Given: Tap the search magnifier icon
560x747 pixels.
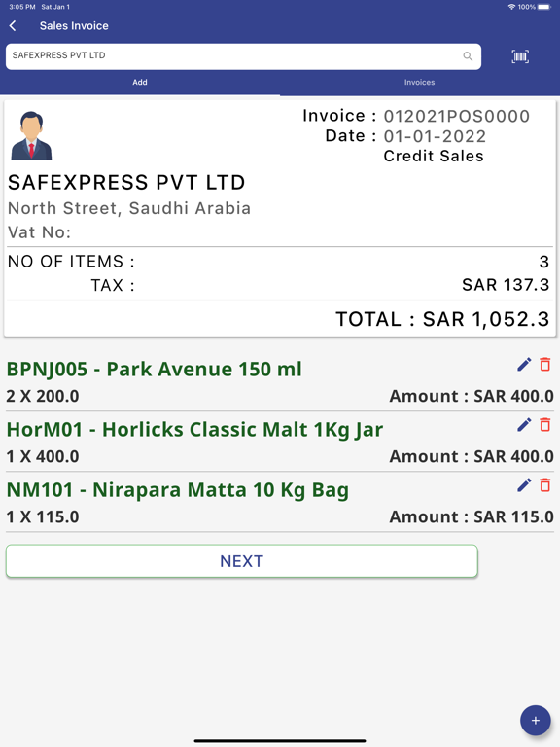Looking at the screenshot, I should pos(468,56).
